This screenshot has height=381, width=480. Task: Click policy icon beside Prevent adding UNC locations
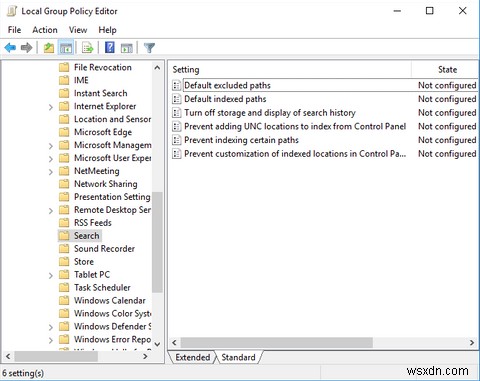coord(176,126)
